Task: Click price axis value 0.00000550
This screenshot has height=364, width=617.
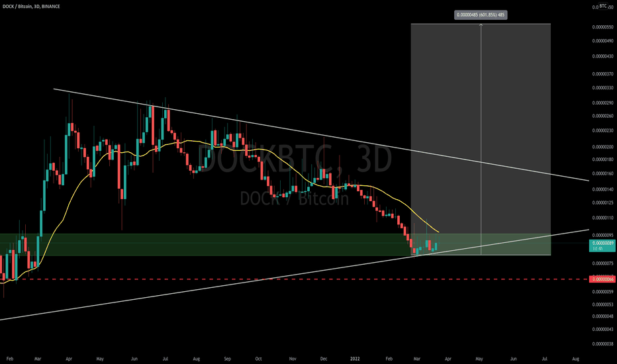Action: pos(602,27)
